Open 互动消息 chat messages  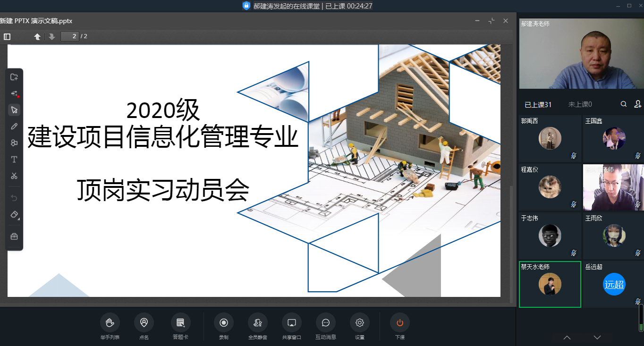(x=325, y=323)
